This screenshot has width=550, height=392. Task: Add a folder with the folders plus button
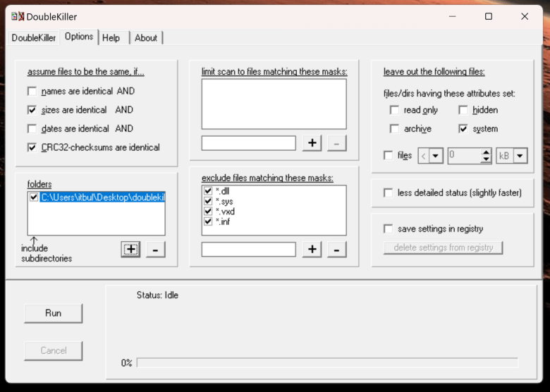(130, 250)
